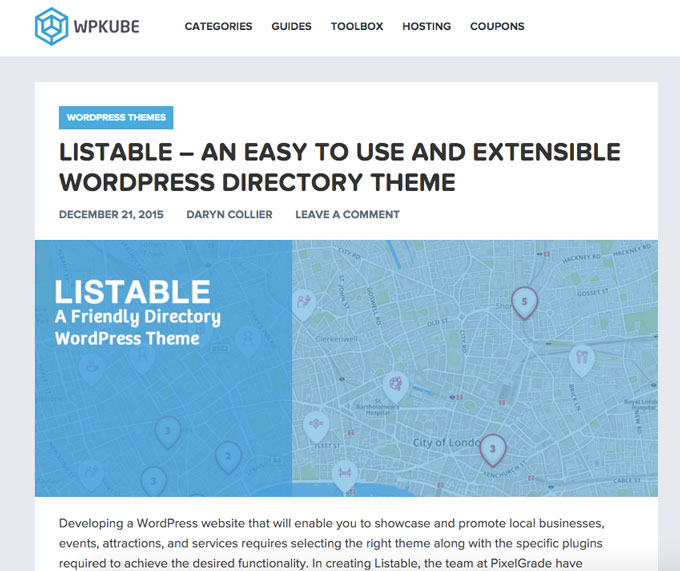
Task: Click the pin numbered 2 in the blue banner
Action: tap(228, 457)
